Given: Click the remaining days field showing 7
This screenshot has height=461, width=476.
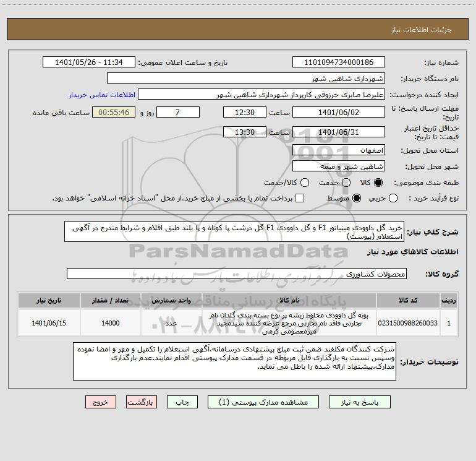Looking at the screenshot, I should coord(178,112).
